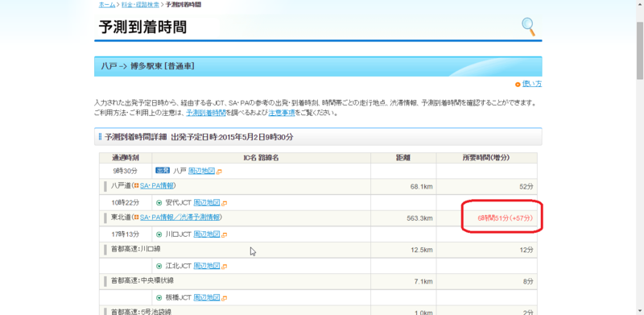Image resolution: width=644 pixels, height=315 pixels.
Task: Click the external window icon after 八戸 周辺地図
Action: click(219, 172)
